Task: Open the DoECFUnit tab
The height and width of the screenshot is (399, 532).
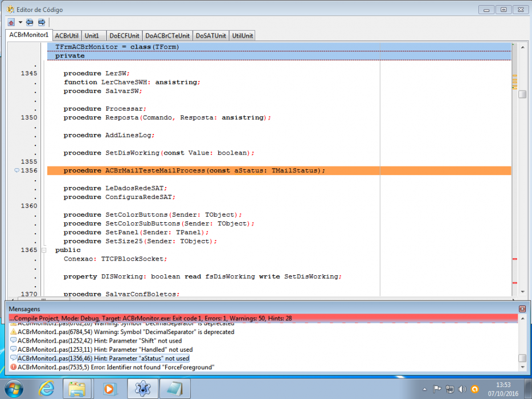Action: [x=124, y=36]
